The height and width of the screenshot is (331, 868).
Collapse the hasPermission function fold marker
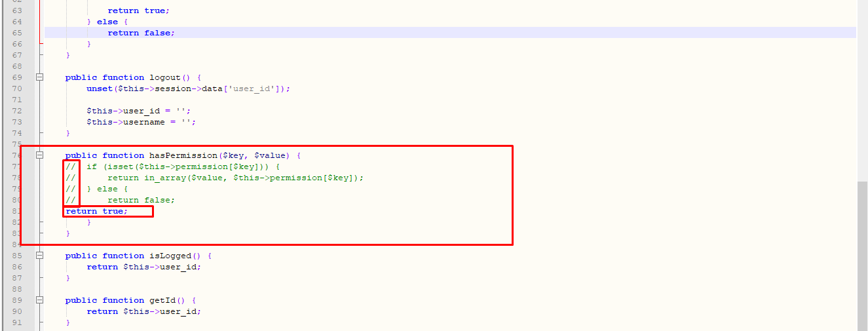pyautogui.click(x=39, y=155)
